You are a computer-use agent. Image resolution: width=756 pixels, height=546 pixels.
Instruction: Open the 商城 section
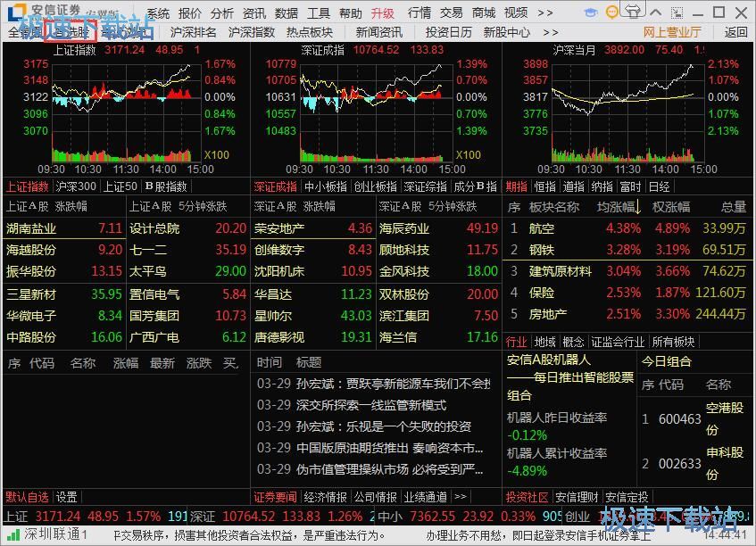tap(484, 13)
